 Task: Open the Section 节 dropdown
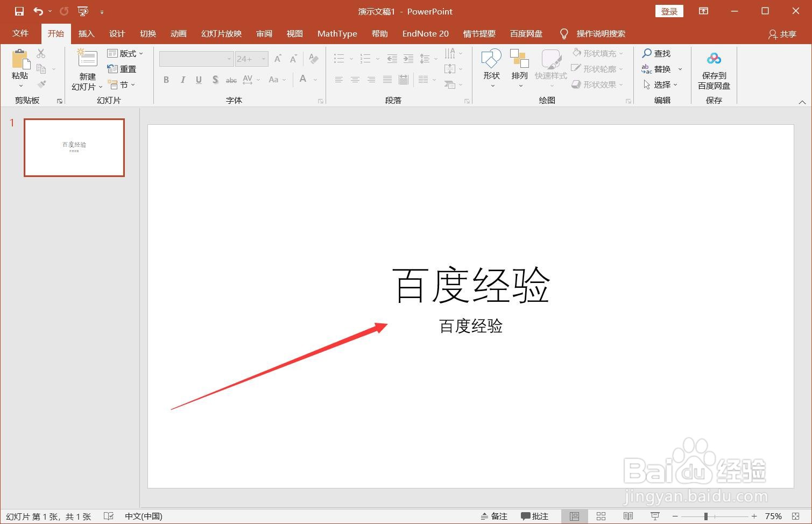(122, 84)
